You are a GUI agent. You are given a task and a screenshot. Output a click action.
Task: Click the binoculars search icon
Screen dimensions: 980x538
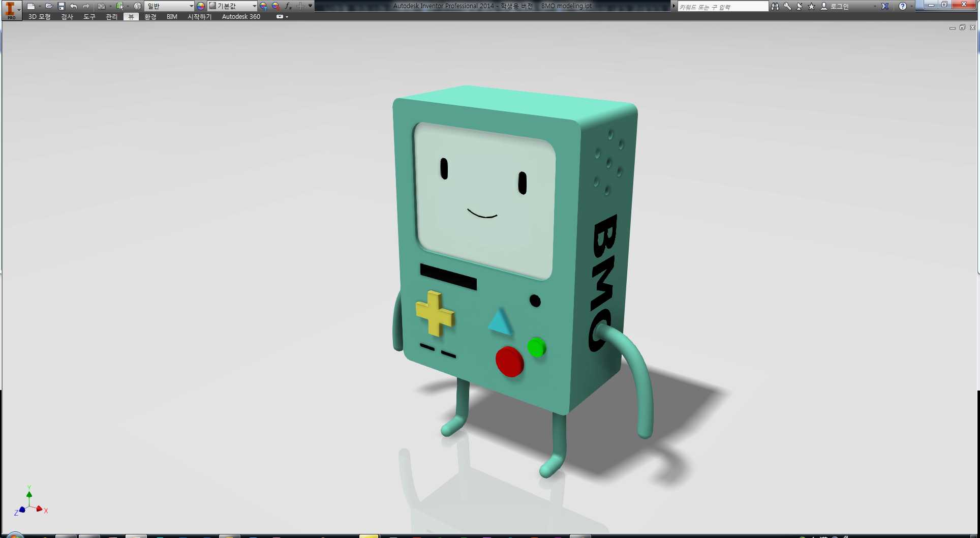point(775,6)
